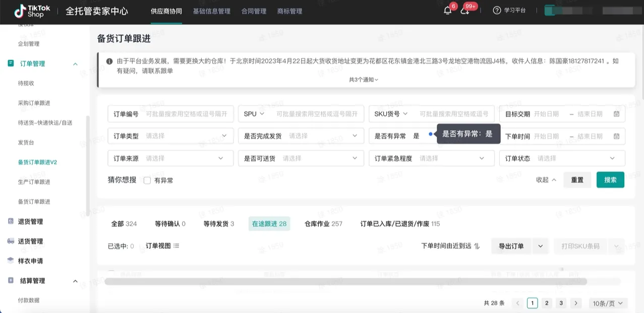This screenshot has width=644, height=313.
Task: Click the 样衣申请 sidebar icon
Action: (11, 260)
